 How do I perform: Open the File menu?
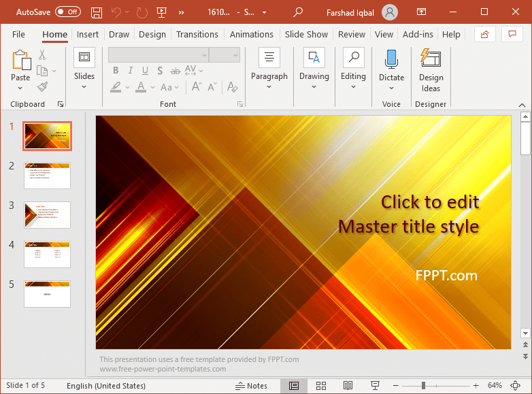pyautogui.click(x=18, y=34)
